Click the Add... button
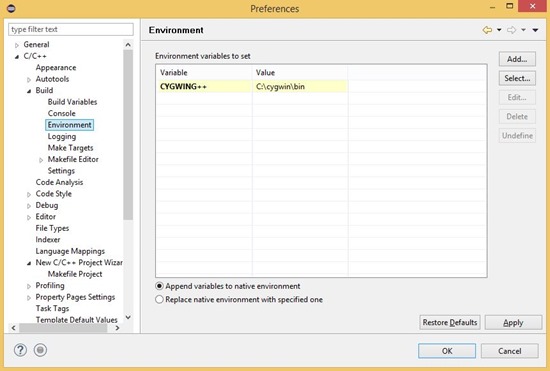The width and height of the screenshot is (550, 371). pyautogui.click(x=517, y=59)
